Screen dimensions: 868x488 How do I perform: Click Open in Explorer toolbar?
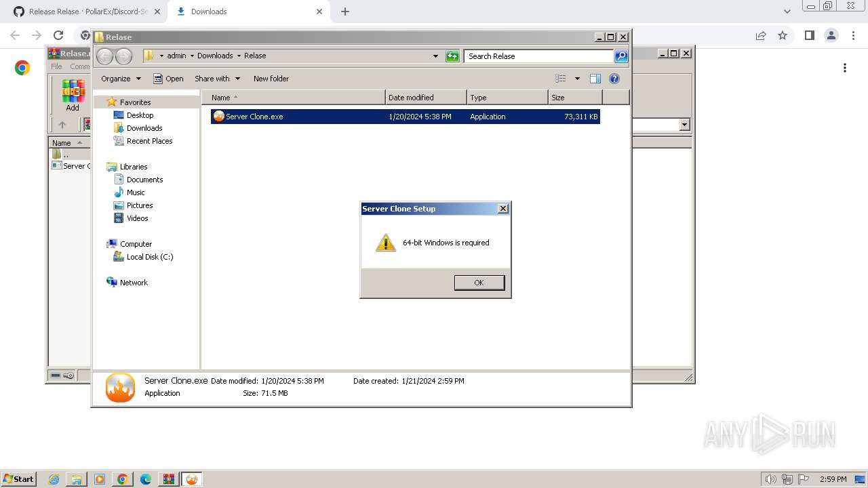(x=168, y=79)
